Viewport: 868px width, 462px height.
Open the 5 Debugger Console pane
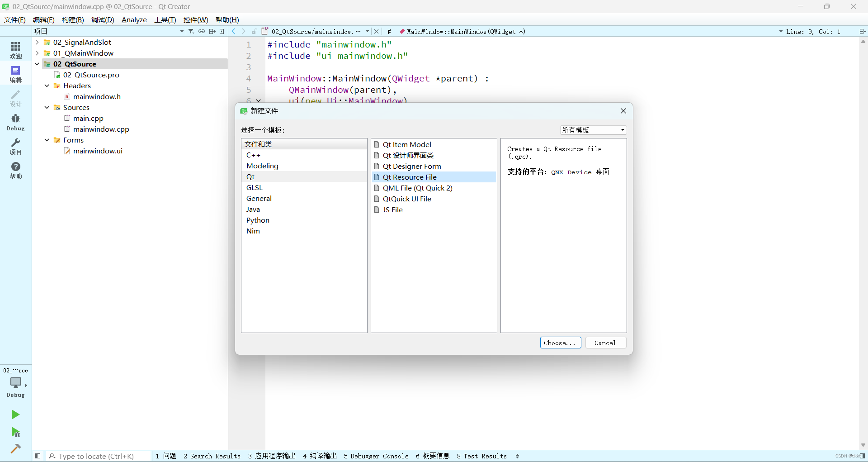click(376, 456)
